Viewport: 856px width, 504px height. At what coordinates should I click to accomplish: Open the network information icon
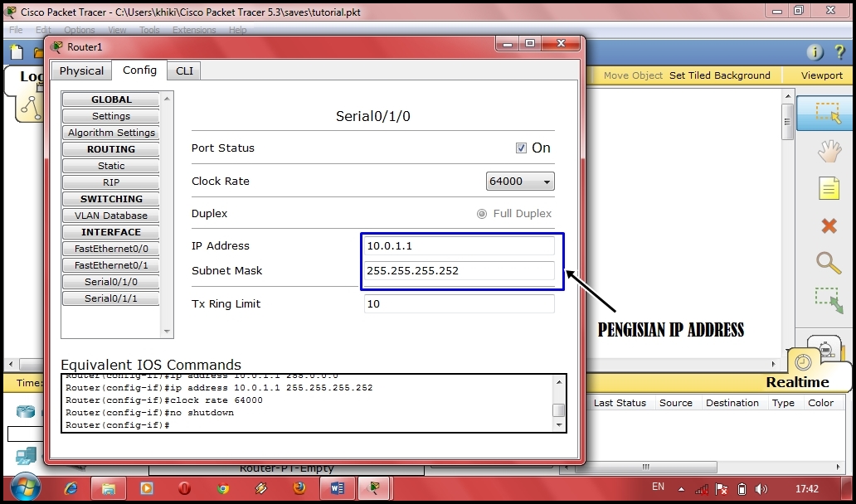[815, 52]
